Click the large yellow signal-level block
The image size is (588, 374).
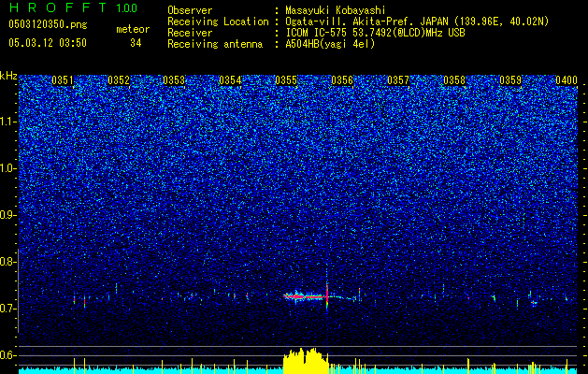(x=306, y=361)
